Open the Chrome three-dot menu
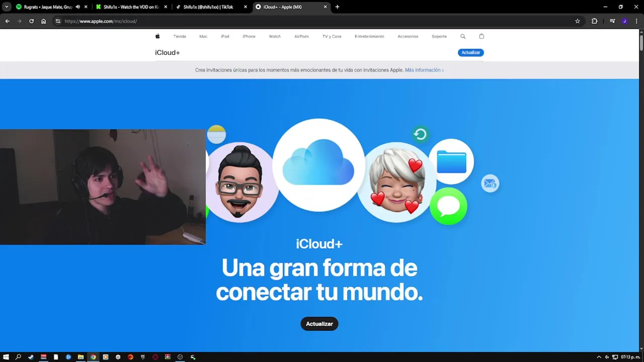The height and width of the screenshot is (362, 644). 637,21
